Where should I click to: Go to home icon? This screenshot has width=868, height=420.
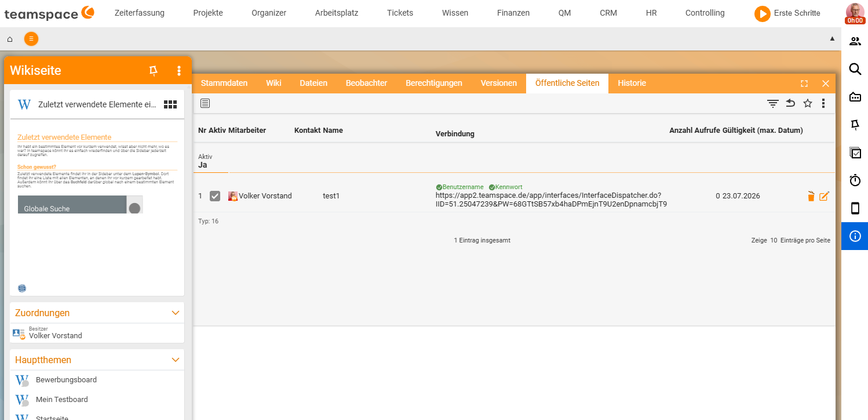(x=10, y=39)
